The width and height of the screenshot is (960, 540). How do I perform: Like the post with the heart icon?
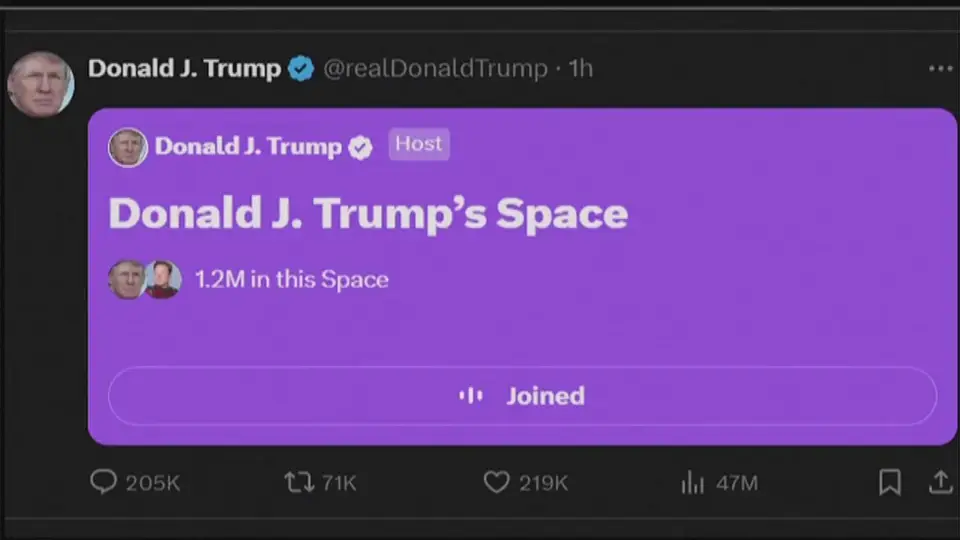[496, 482]
